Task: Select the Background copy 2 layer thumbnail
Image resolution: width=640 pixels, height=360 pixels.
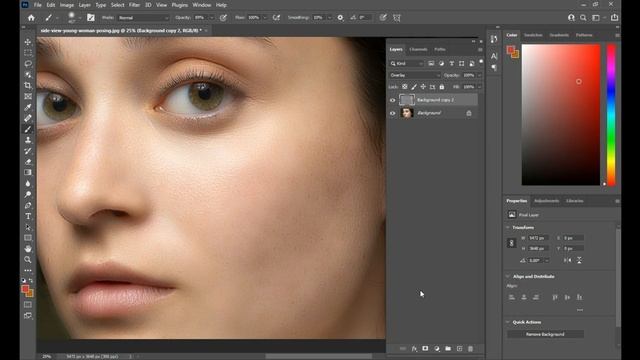Action: (x=407, y=100)
